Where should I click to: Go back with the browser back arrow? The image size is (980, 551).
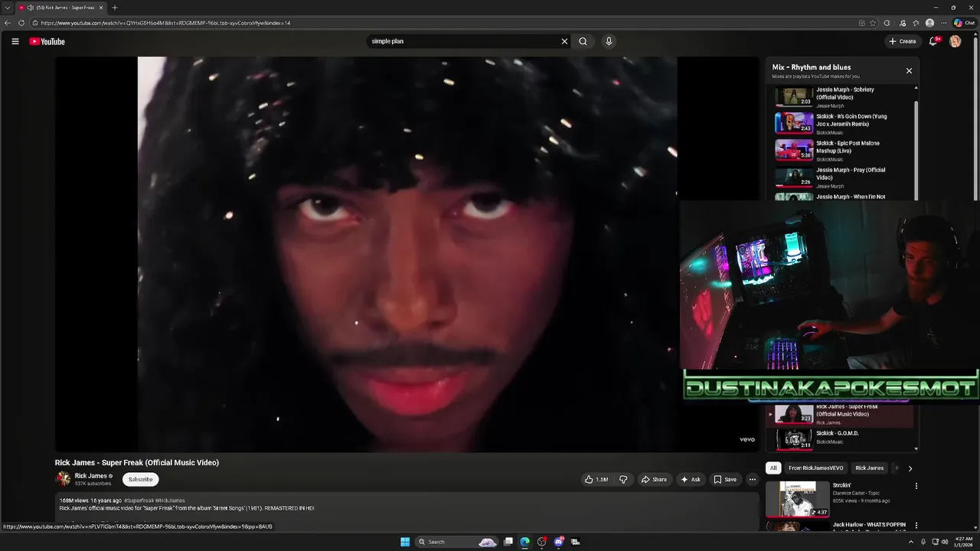tap(8, 23)
